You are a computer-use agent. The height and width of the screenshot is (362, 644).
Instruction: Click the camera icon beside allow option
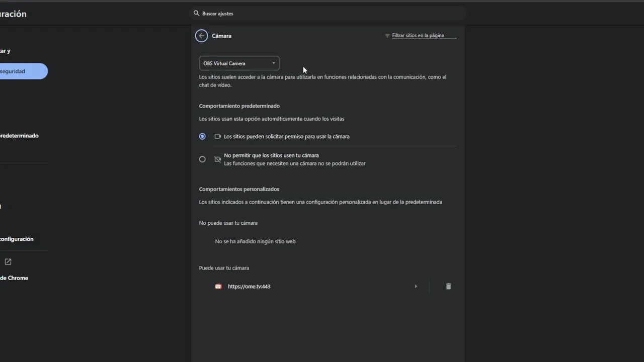coord(218,136)
